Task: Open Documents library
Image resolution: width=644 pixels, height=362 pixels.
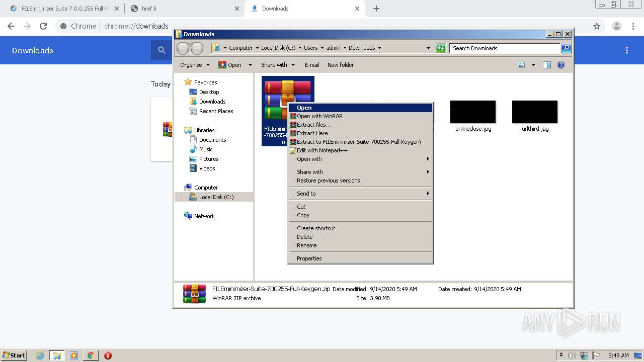Action: coord(212,140)
